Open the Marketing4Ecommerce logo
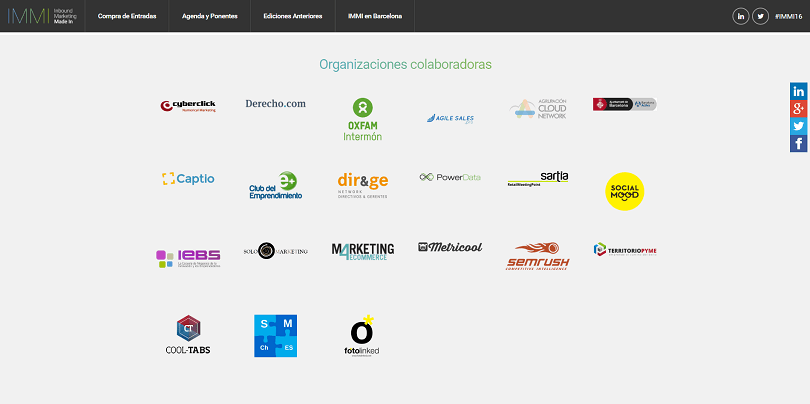Image resolution: width=810 pixels, height=404 pixels. pyautogui.click(x=363, y=251)
